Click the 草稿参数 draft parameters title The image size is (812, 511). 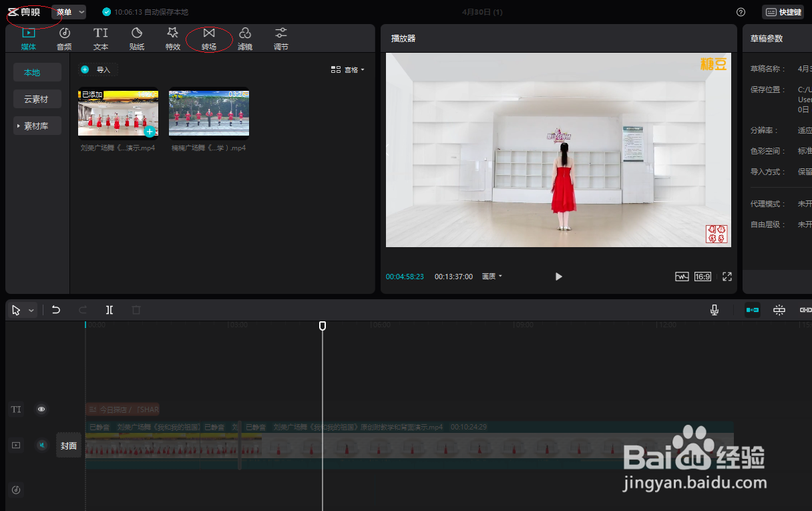(x=767, y=39)
